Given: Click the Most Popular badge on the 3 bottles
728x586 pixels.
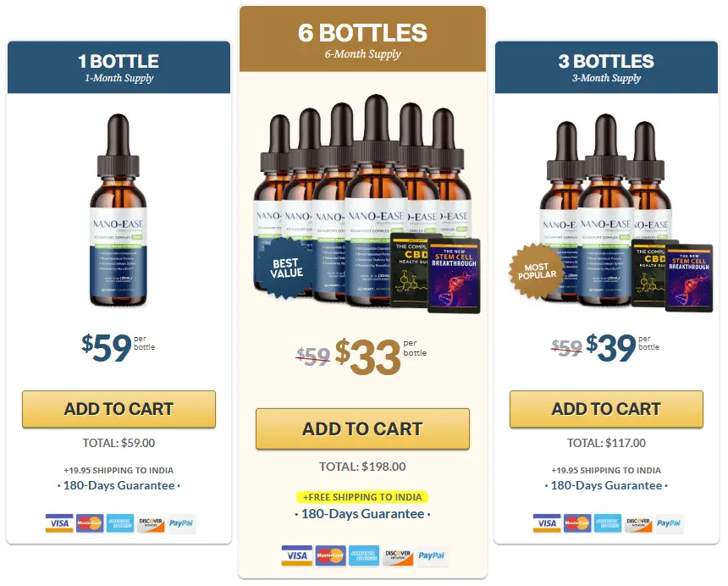Looking at the screenshot, I should pyautogui.click(x=537, y=271).
